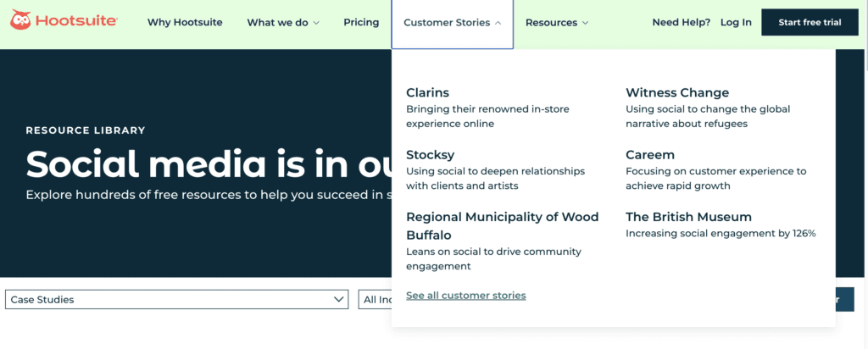
Task: Click Explore hundreds of free resources text
Action: [209, 195]
